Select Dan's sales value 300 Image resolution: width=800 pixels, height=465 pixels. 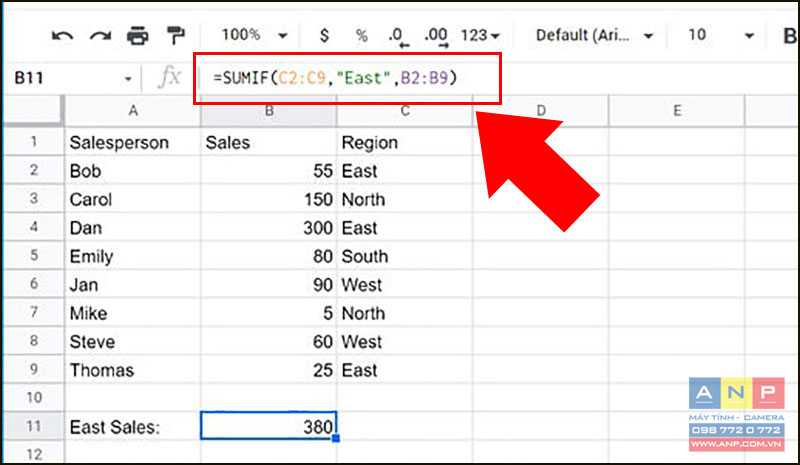tap(268, 227)
